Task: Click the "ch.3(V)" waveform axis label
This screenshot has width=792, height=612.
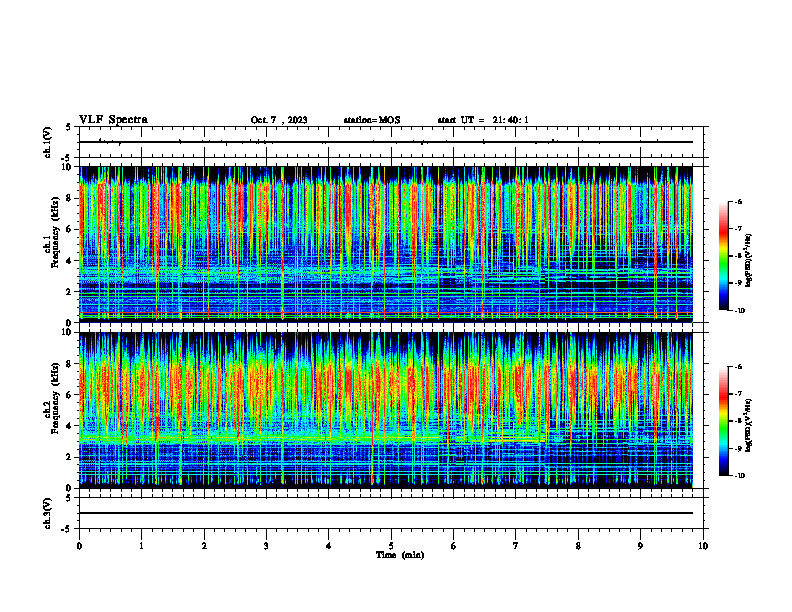Action: (48, 513)
